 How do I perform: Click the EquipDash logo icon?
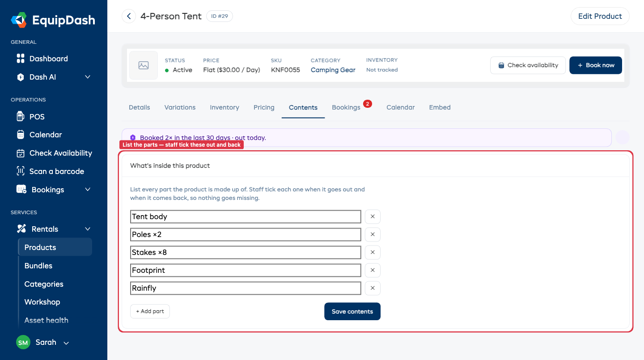pos(19,20)
